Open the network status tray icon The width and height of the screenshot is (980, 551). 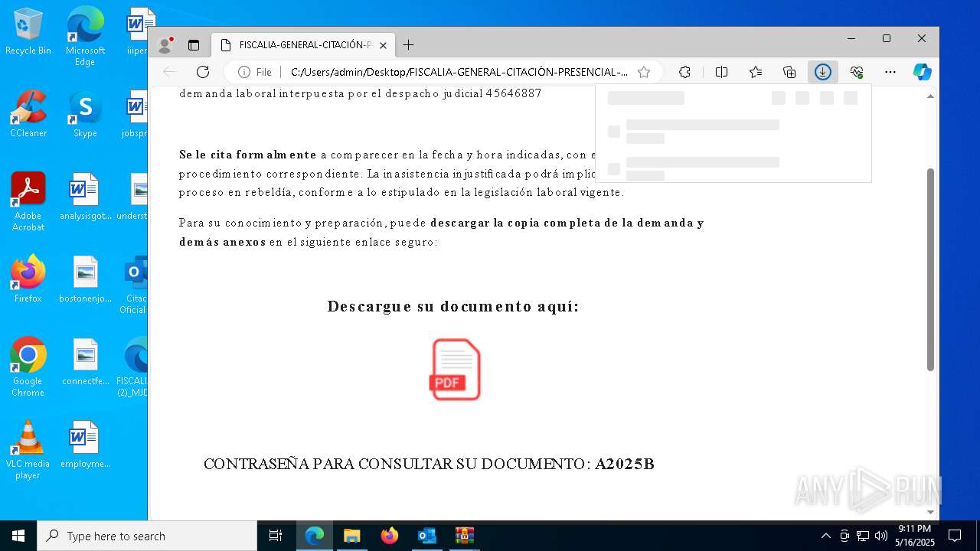(863, 536)
